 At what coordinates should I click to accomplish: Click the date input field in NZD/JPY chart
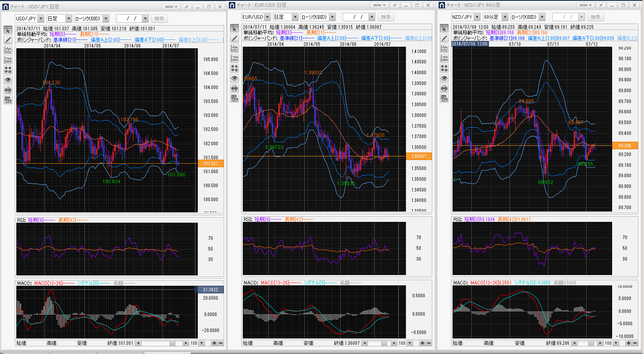pos(565,17)
